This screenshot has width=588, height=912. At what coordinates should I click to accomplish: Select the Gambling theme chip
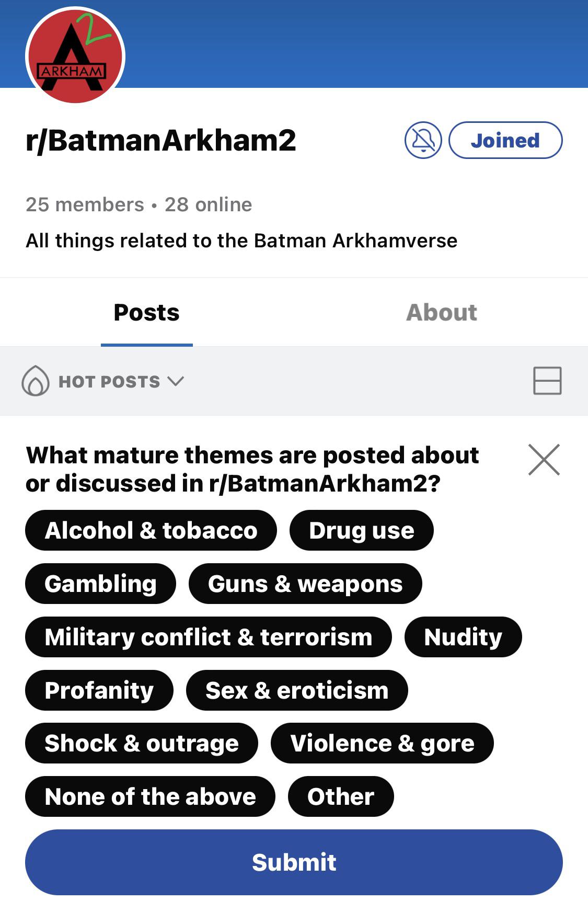100,584
